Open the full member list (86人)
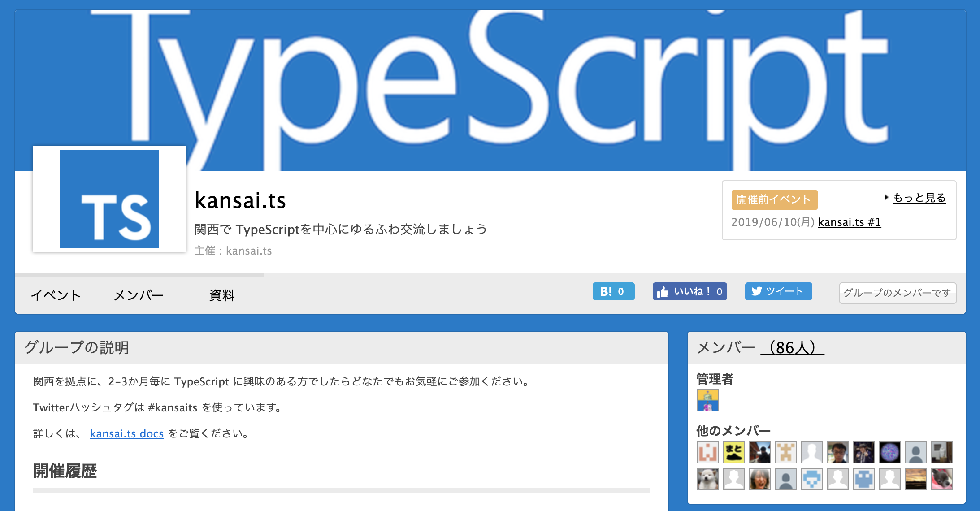 click(x=792, y=347)
